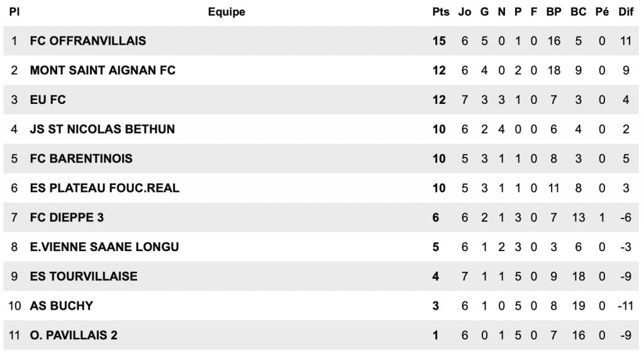Viewport: 644px width, 355px height.
Task: Select the EU FC team row
Action: (x=48, y=100)
